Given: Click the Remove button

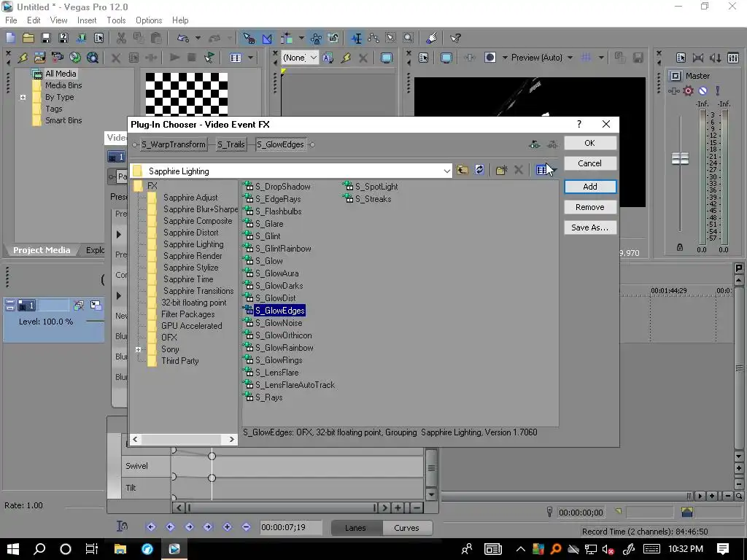Looking at the screenshot, I should [589, 207].
